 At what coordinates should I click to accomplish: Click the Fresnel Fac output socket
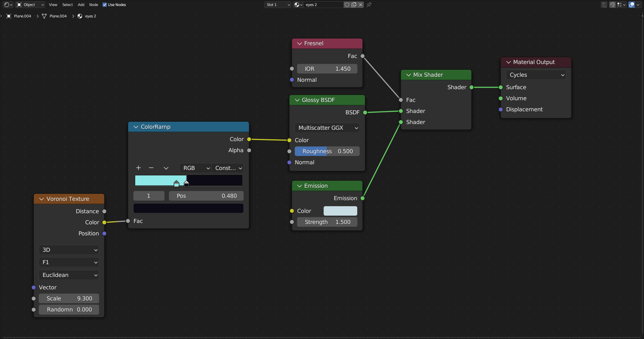click(363, 56)
